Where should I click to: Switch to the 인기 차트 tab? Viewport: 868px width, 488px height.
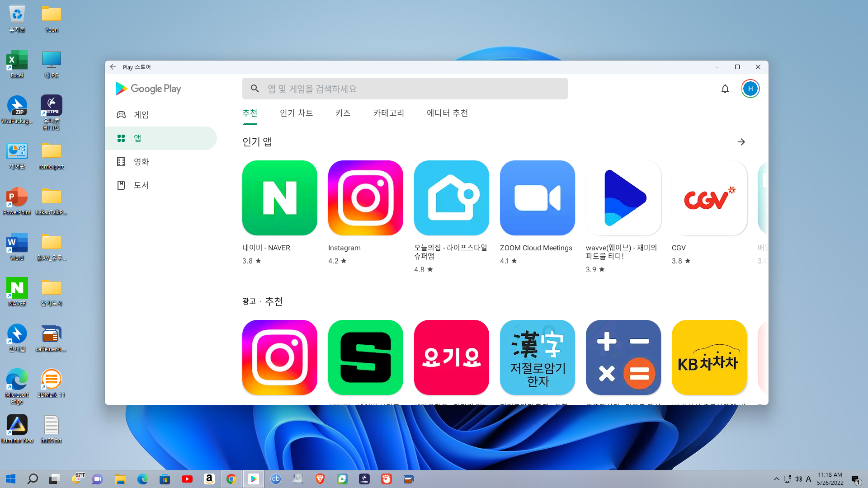point(296,113)
